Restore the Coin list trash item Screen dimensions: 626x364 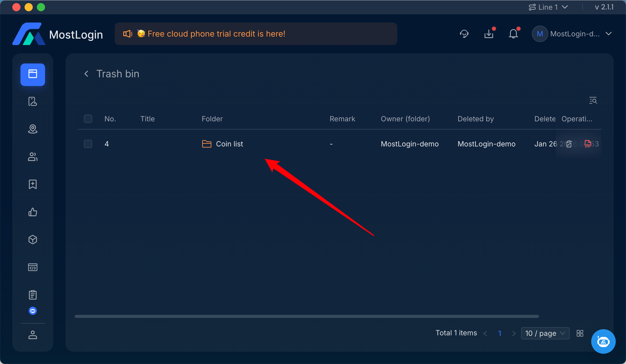click(x=569, y=144)
